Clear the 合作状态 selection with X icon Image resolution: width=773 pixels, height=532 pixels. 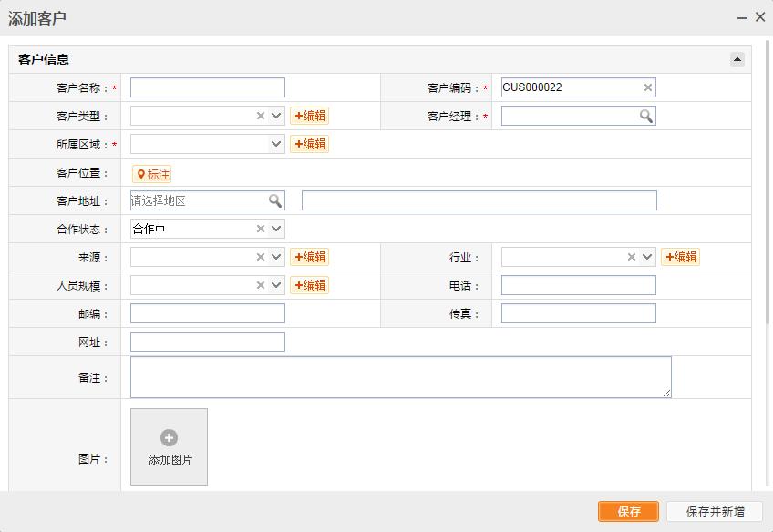[x=261, y=229]
